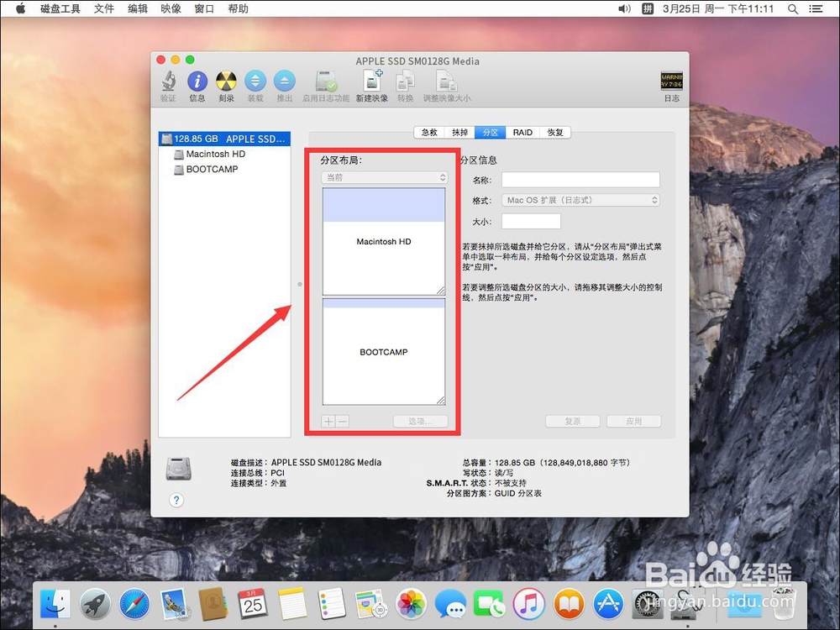The height and width of the screenshot is (630, 840).
Task: Open Notification Center icon in menu bar
Action: coord(816,8)
